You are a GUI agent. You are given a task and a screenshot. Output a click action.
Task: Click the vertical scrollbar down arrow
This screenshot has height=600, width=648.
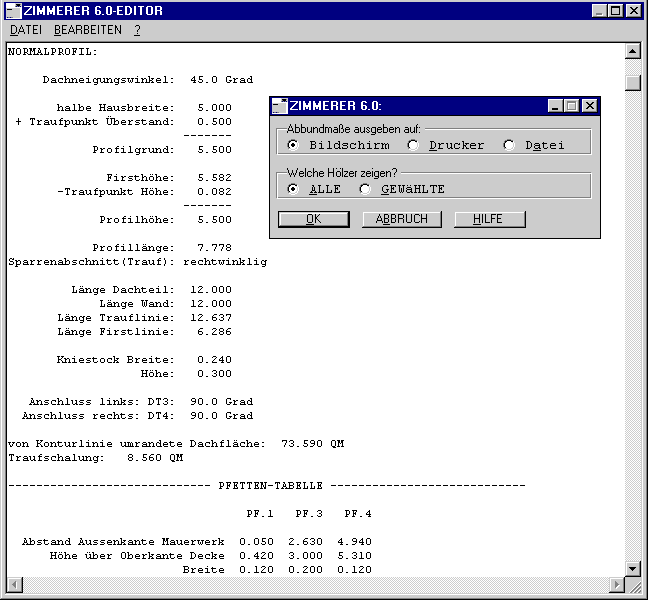pos(632,568)
